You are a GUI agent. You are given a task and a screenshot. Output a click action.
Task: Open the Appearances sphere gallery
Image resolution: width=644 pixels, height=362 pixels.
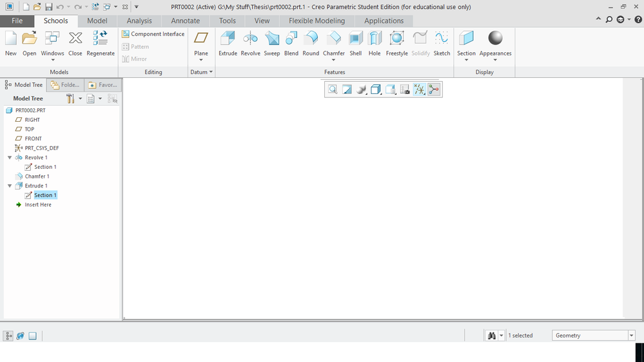[x=495, y=40]
